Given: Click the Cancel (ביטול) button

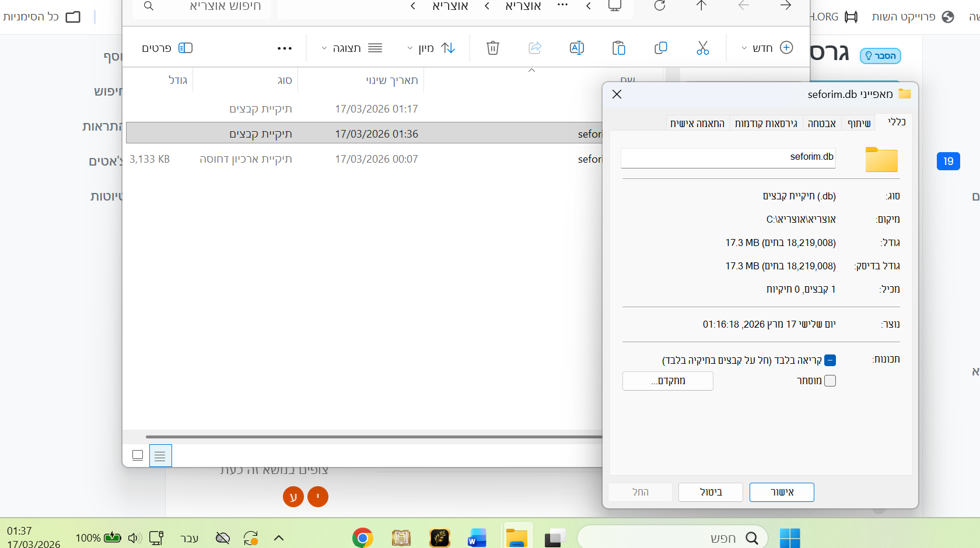Looking at the screenshot, I should (x=710, y=492).
